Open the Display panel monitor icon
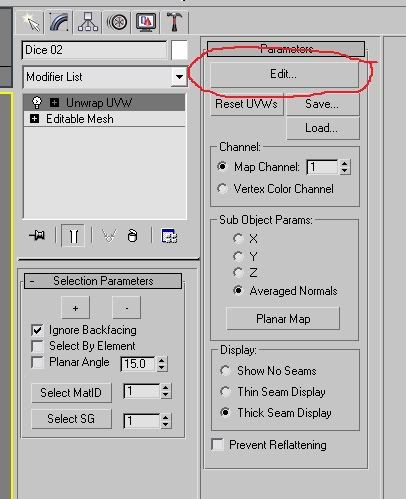Viewport: 406px width, 499px height. tap(146, 22)
